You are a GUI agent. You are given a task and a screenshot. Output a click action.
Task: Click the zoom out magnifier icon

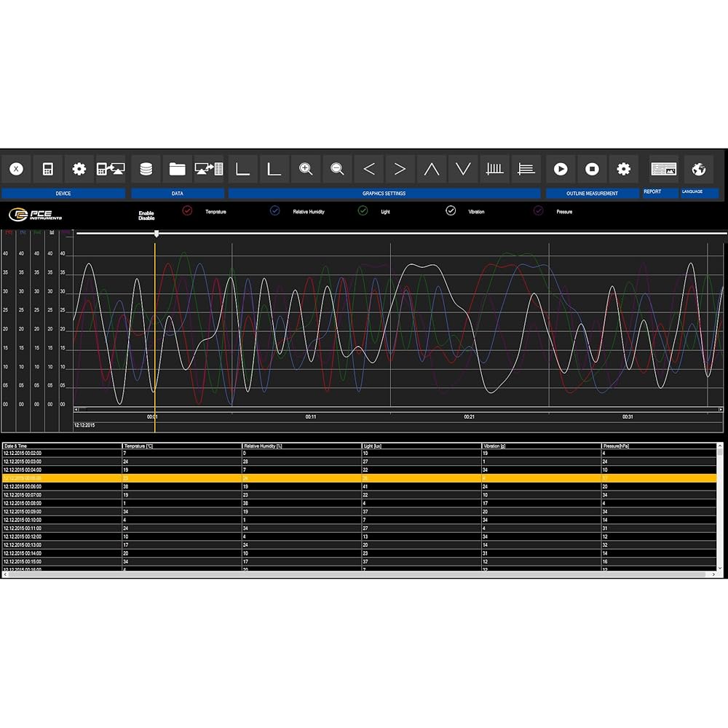337,169
